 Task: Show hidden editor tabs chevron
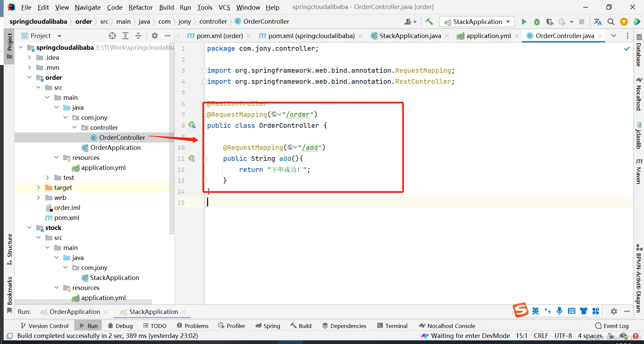[614, 36]
